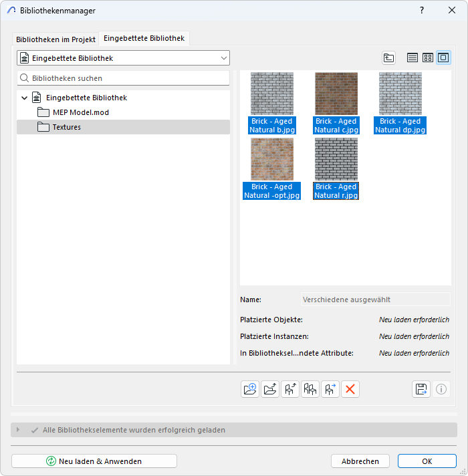468x476 pixels.
Task: Delete selection with the red X icon
Action: pyautogui.click(x=350, y=389)
